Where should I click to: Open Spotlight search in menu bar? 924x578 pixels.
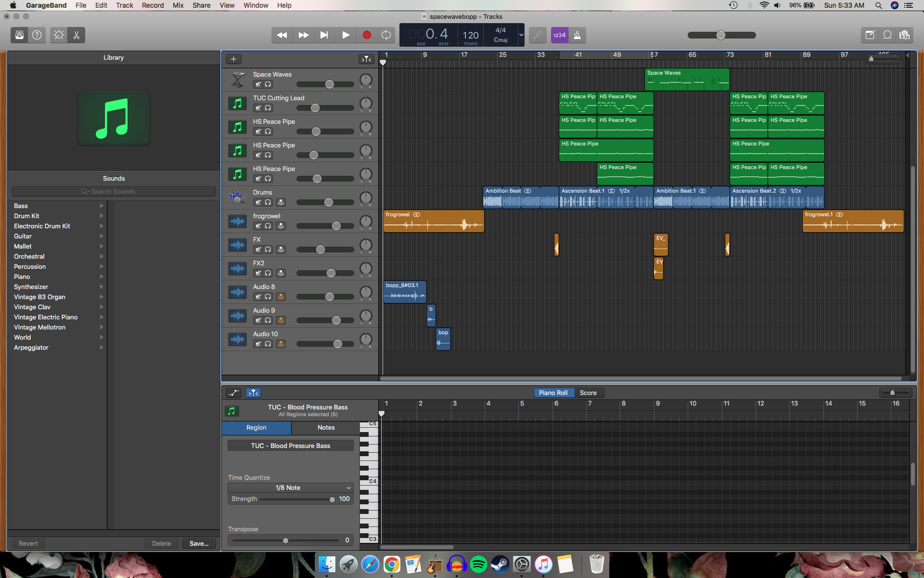(x=879, y=5)
